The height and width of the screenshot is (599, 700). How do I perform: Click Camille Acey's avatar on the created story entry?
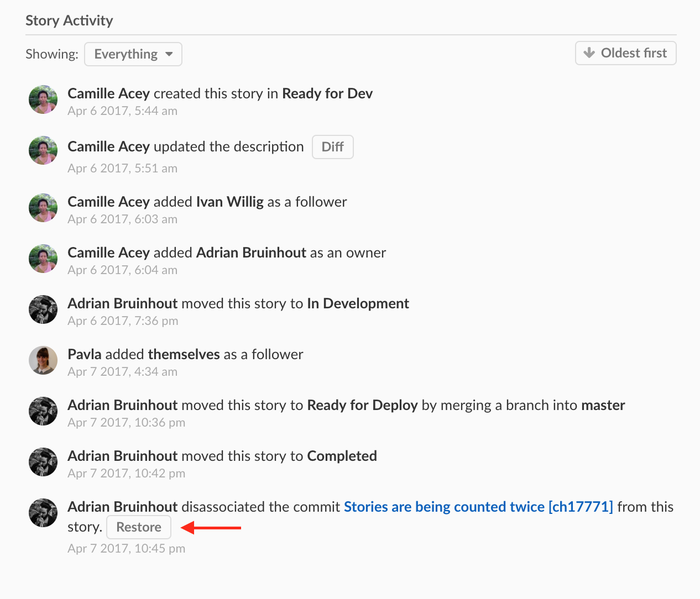click(43, 99)
